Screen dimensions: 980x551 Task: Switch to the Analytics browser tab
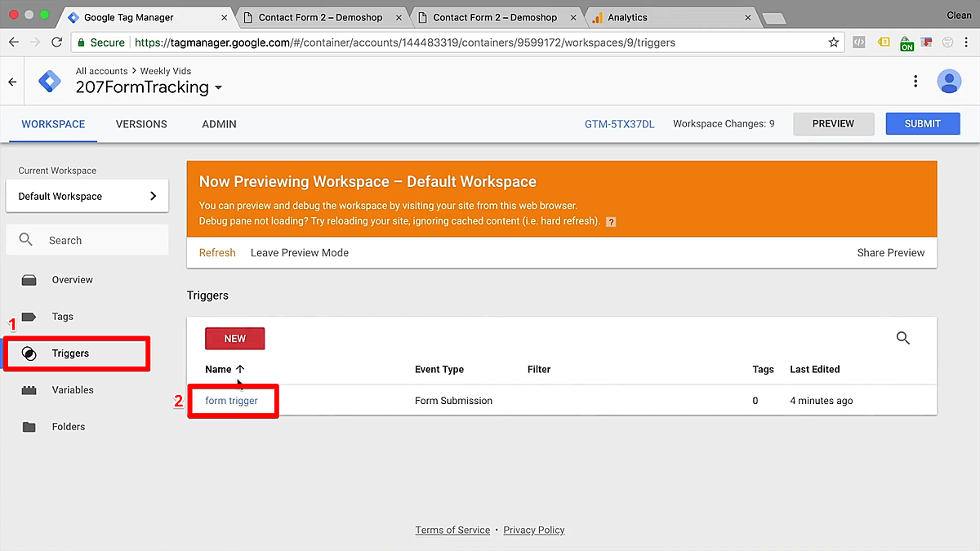pyautogui.click(x=670, y=17)
